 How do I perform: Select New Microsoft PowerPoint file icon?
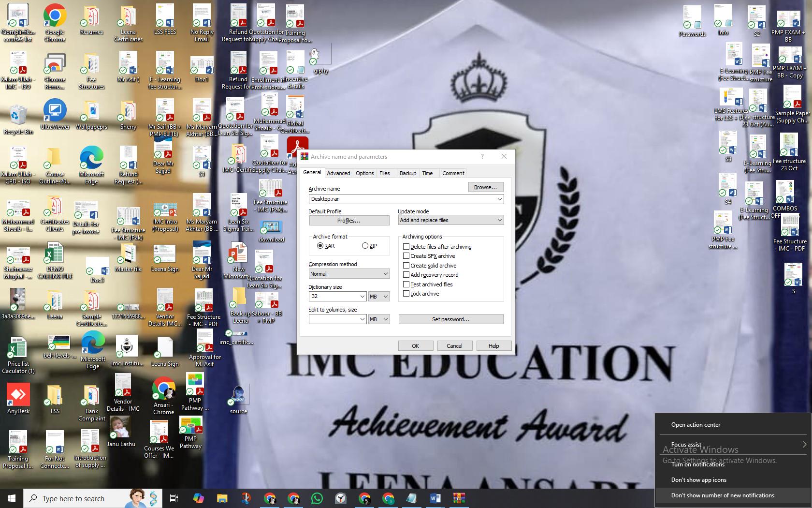point(238,261)
